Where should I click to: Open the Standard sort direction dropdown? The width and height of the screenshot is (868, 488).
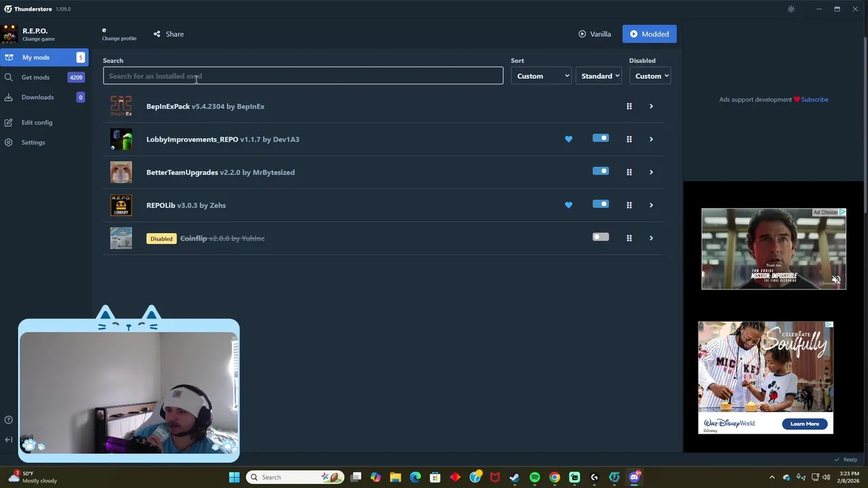click(x=599, y=76)
